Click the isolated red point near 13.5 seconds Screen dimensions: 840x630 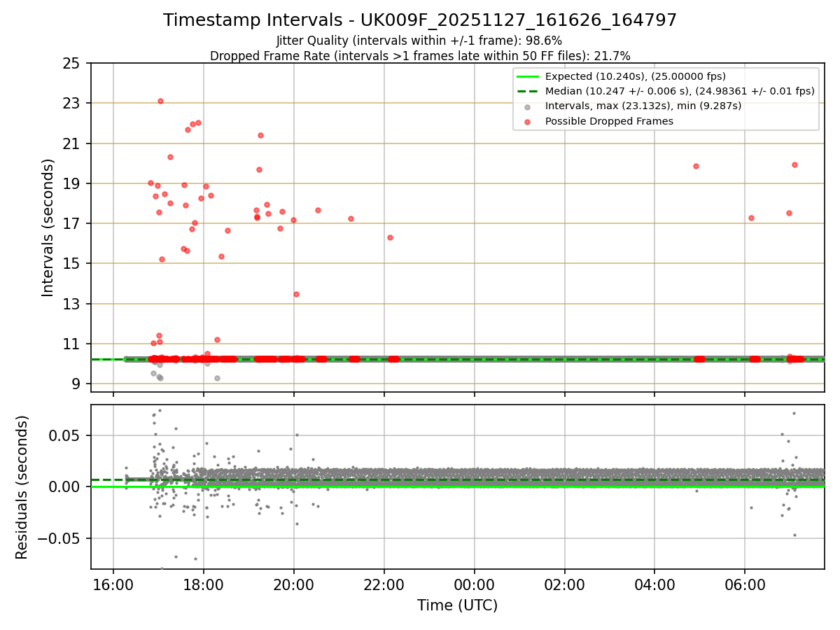point(296,294)
